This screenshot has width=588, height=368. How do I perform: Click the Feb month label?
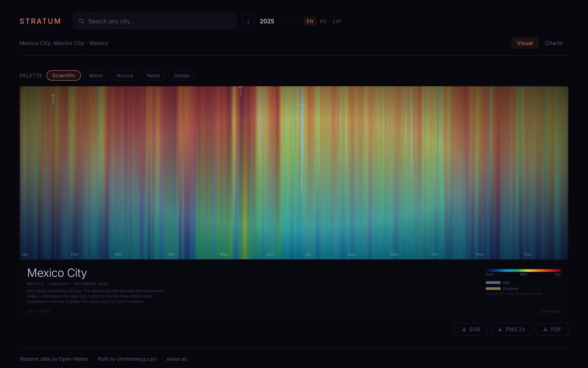coord(74,254)
